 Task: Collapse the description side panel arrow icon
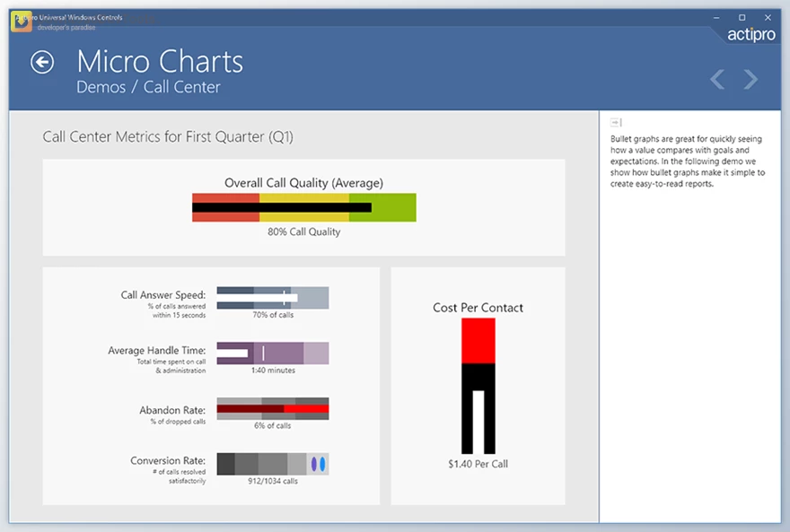click(x=616, y=122)
